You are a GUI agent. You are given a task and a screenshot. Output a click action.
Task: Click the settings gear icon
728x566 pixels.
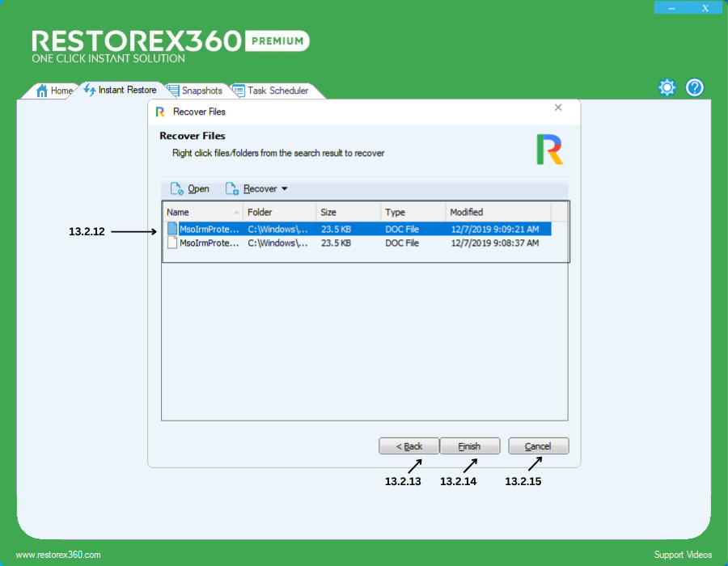(x=667, y=87)
